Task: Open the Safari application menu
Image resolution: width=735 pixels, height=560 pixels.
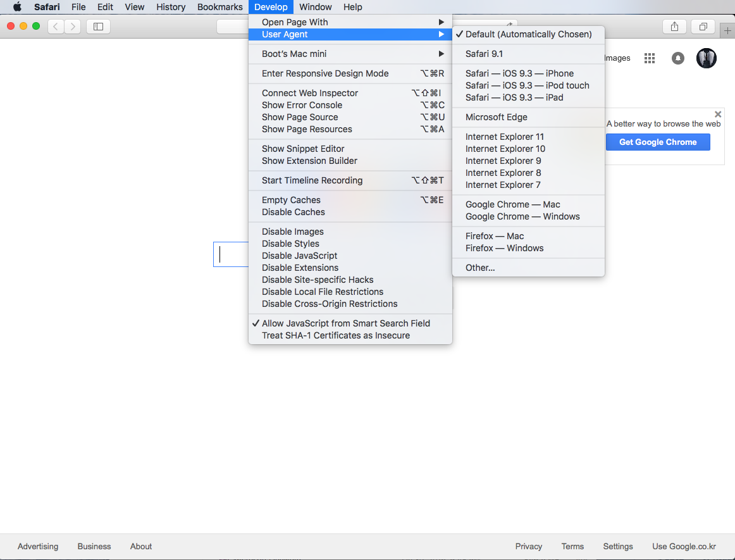Action: click(47, 6)
